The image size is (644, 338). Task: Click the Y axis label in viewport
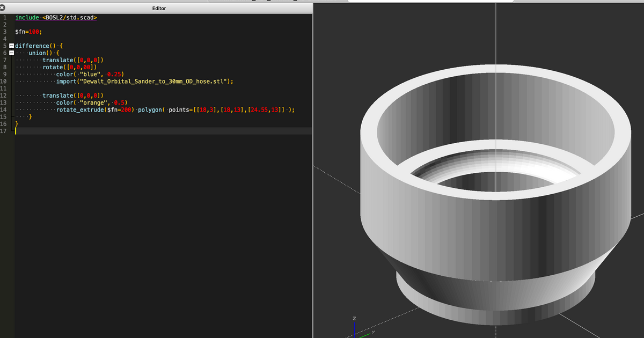tap(374, 333)
